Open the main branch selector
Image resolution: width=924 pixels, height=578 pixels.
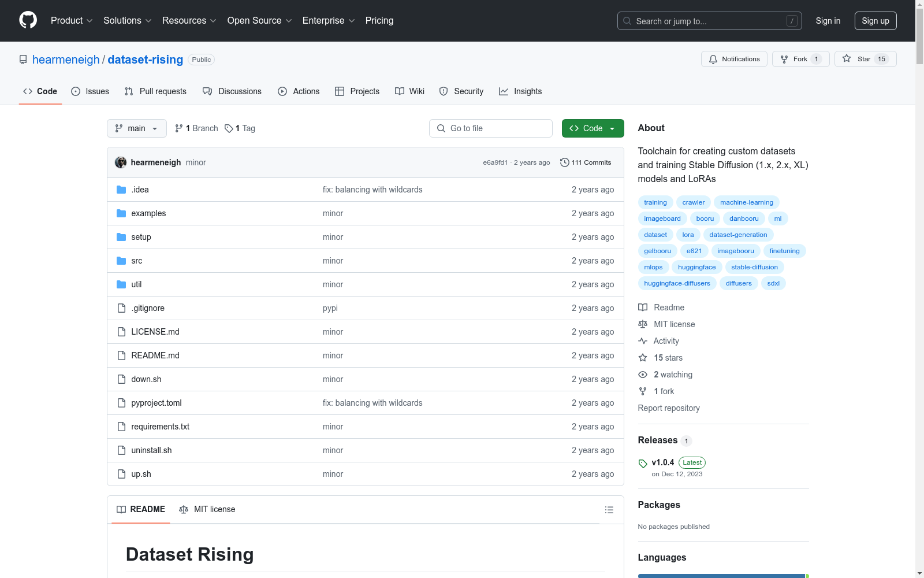point(137,128)
